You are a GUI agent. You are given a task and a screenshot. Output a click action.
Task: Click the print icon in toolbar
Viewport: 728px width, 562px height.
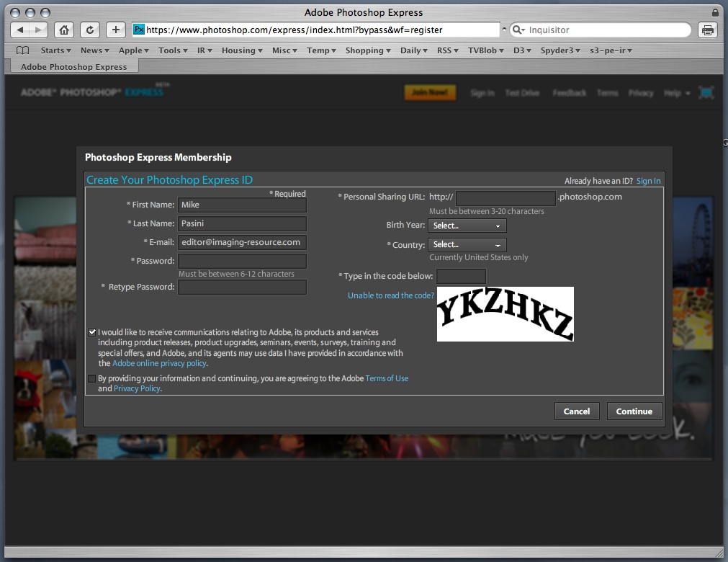(708, 30)
